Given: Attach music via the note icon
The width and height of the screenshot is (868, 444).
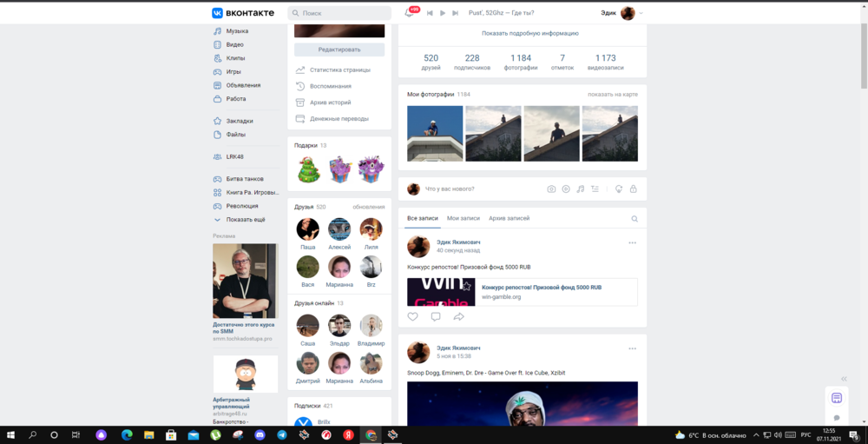Looking at the screenshot, I should click(581, 189).
